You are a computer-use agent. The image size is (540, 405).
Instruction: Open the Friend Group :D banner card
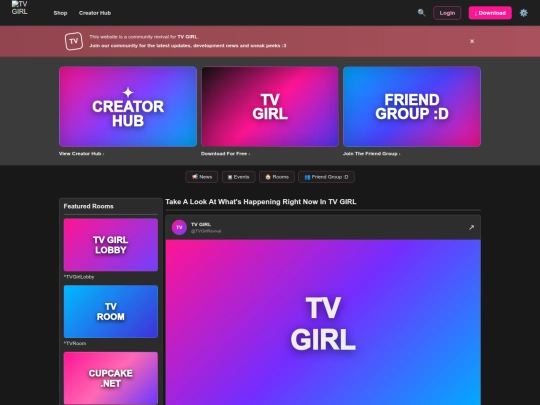point(412,107)
